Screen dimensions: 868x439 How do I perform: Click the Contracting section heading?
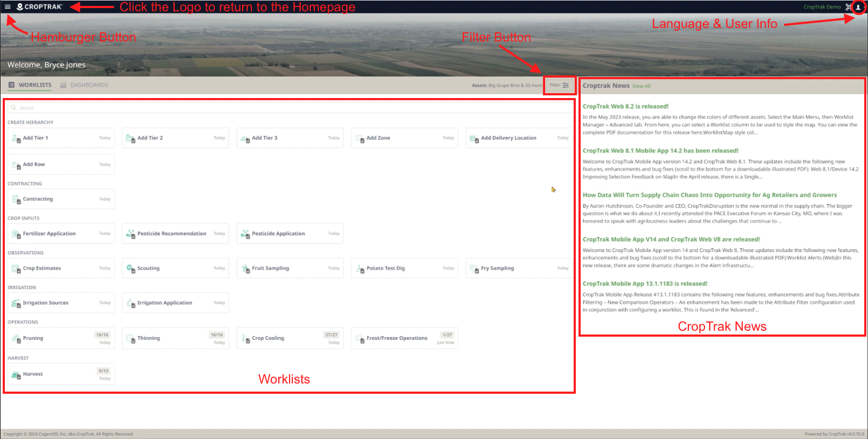[x=25, y=184]
